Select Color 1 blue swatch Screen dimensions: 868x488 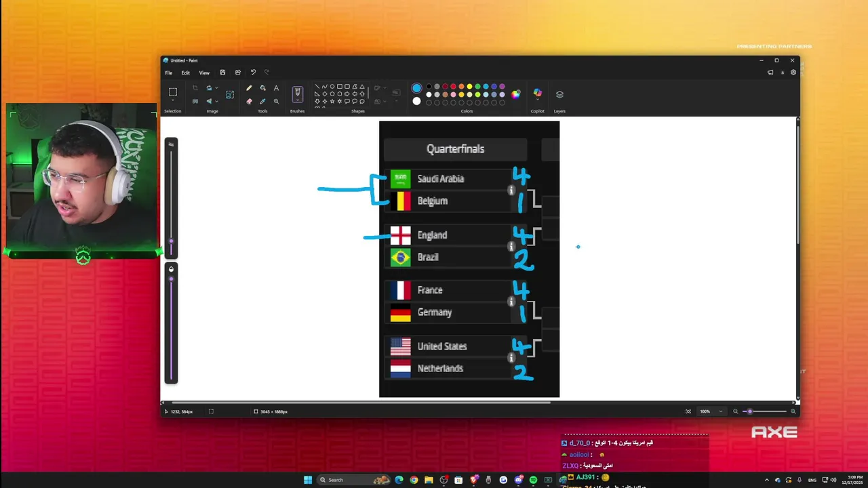click(x=416, y=88)
